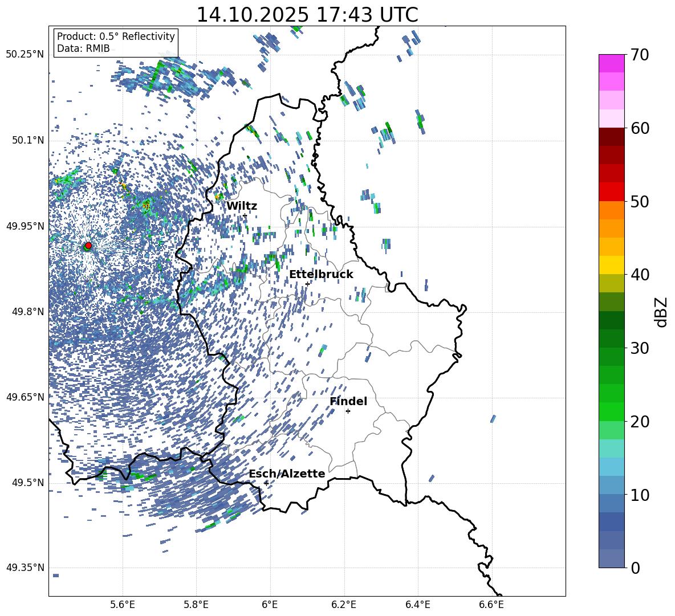Screen dimensions: 675x616
Task: Click the 60 colorbar tick label
Action: point(640,128)
